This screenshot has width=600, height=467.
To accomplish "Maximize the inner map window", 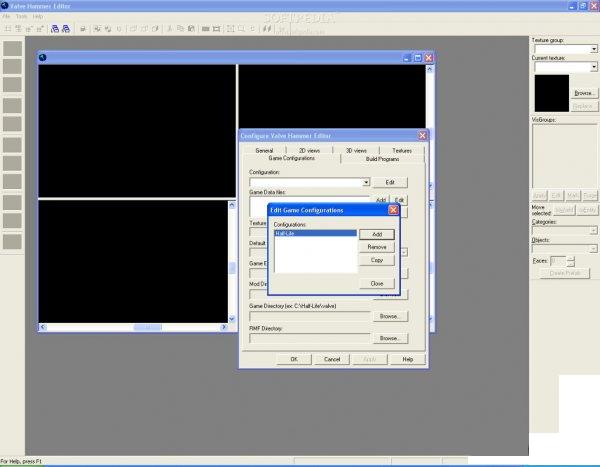I will tap(418, 58).
